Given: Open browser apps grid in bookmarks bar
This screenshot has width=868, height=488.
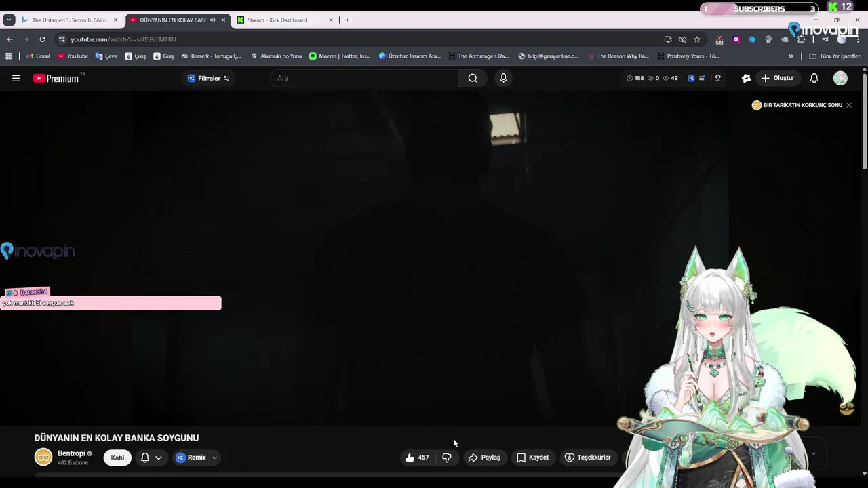Looking at the screenshot, I should (x=9, y=56).
